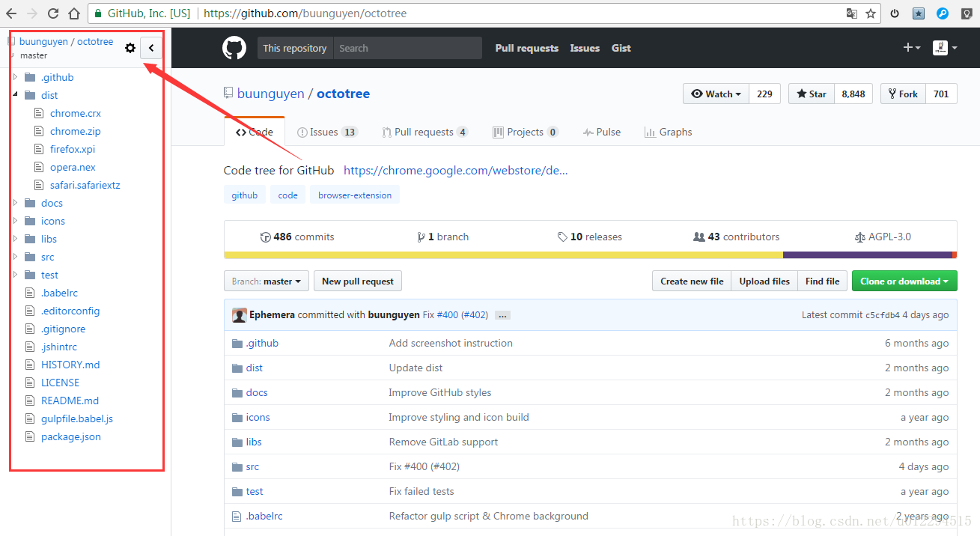The height and width of the screenshot is (536, 980).
Task: Open the Graphs tab
Action: click(x=668, y=132)
